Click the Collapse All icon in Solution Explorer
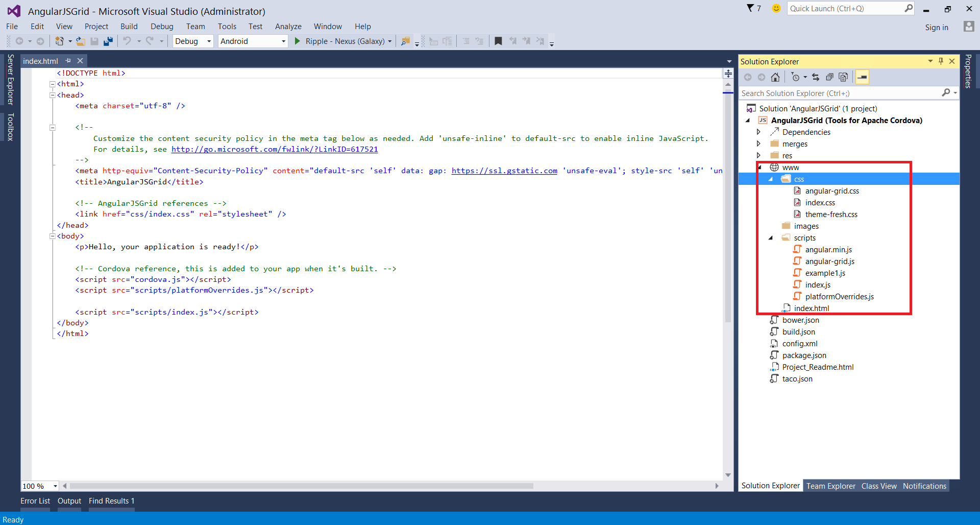This screenshot has height=525, width=980. tap(829, 77)
